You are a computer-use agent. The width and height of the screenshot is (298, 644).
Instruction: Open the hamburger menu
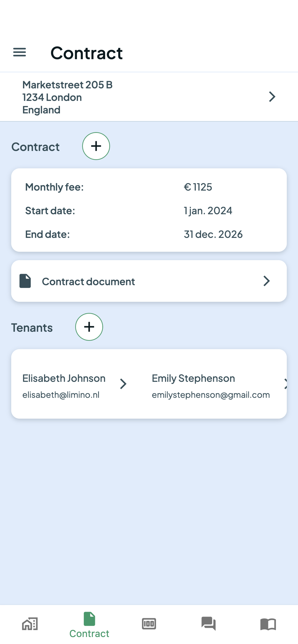[x=19, y=52]
